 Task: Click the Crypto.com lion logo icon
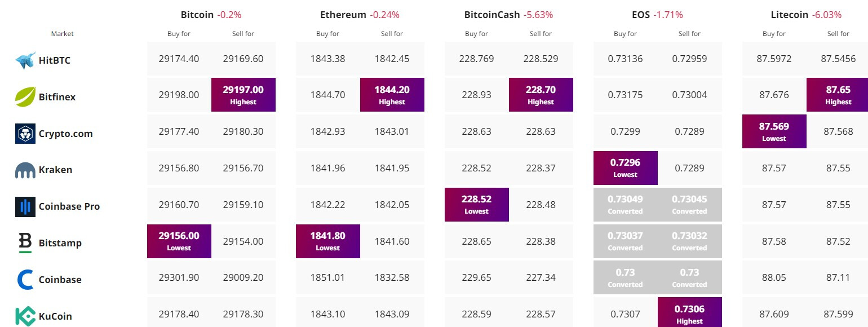tap(25, 134)
